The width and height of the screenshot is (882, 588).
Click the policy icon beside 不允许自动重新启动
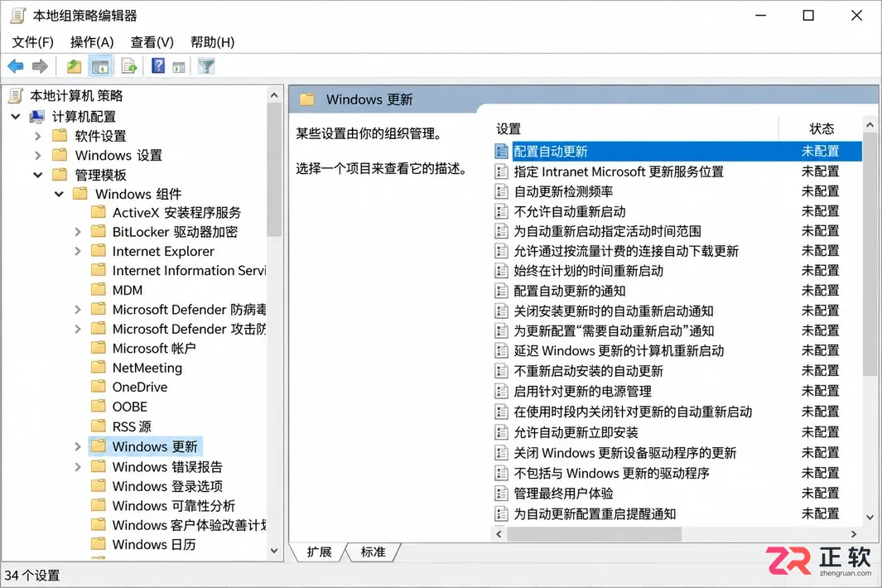click(500, 211)
